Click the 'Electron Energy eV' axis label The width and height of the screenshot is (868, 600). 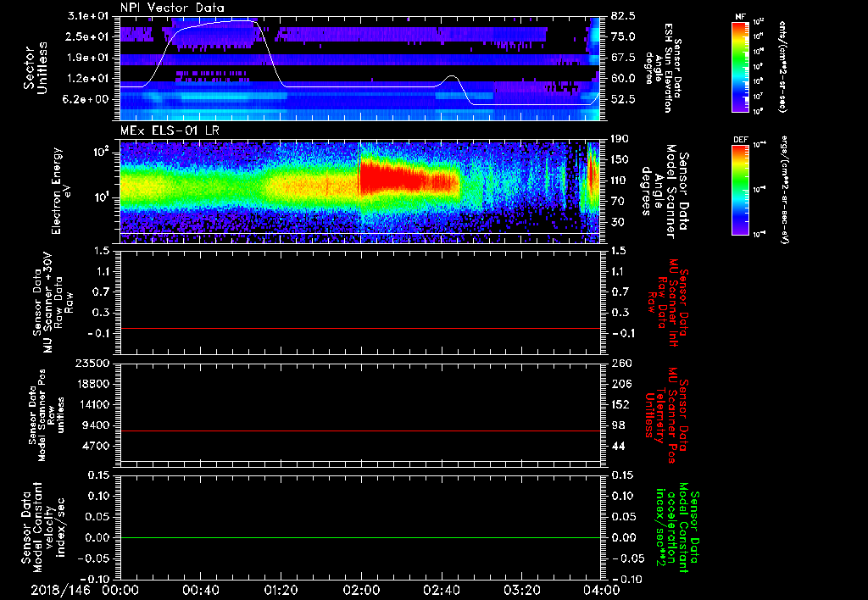tap(62, 191)
